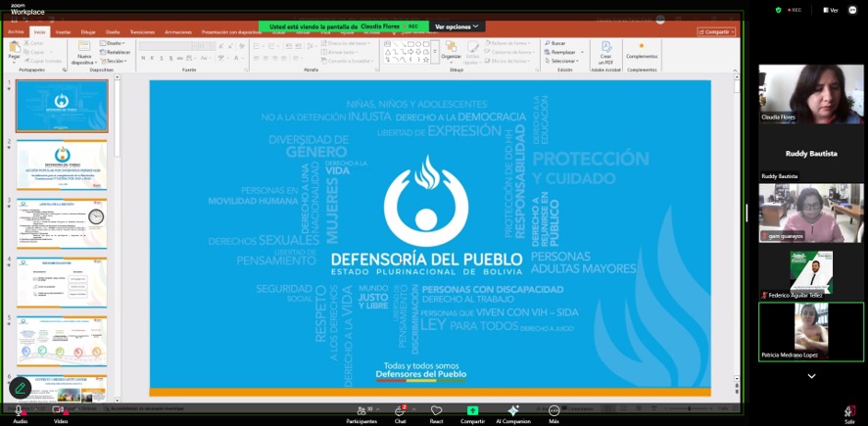The width and height of the screenshot is (868, 426).
Task: Open the Archivo tab in PowerPoint
Action: coord(16,32)
